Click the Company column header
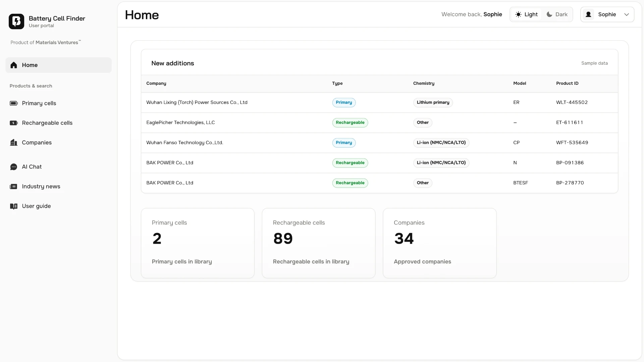This screenshot has height=362, width=644. click(x=156, y=83)
